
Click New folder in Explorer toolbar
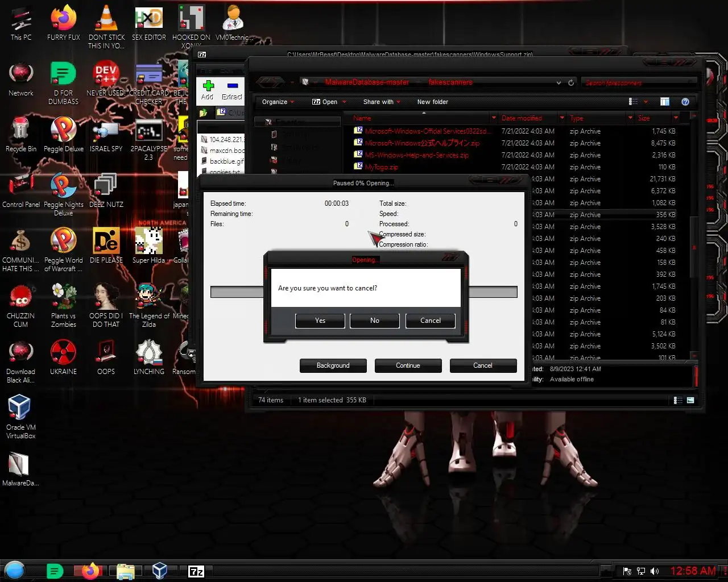pos(433,102)
